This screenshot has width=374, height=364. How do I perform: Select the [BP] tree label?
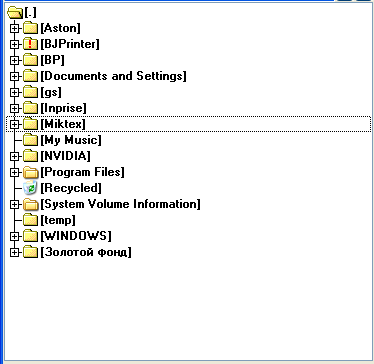52,60
